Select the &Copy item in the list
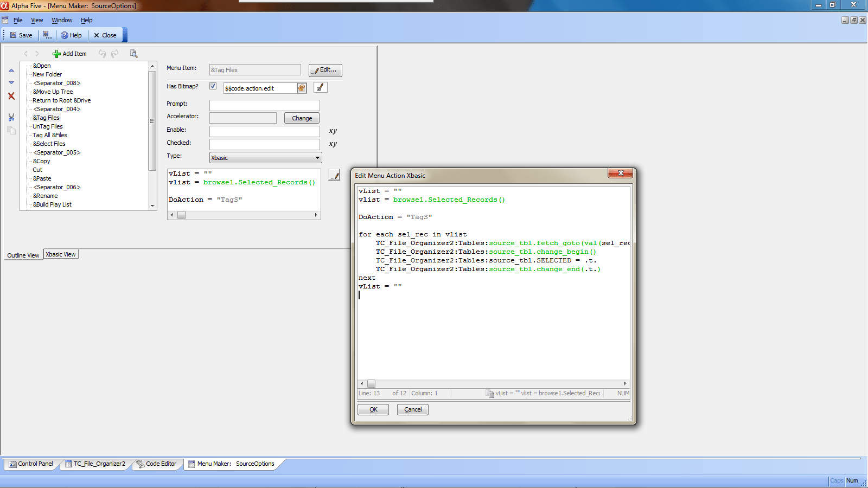The image size is (868, 488). pyautogui.click(x=41, y=161)
